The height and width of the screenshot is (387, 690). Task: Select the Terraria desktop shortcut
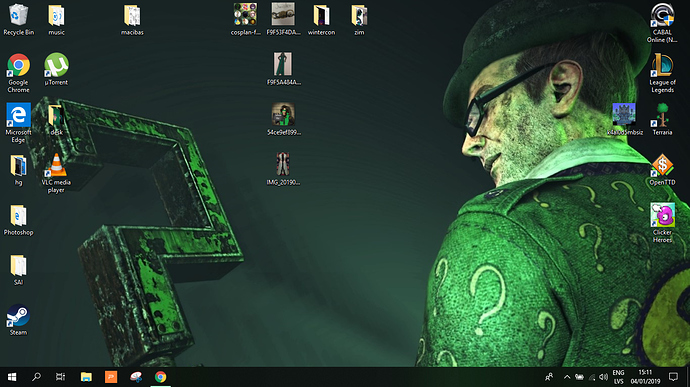[x=662, y=120]
